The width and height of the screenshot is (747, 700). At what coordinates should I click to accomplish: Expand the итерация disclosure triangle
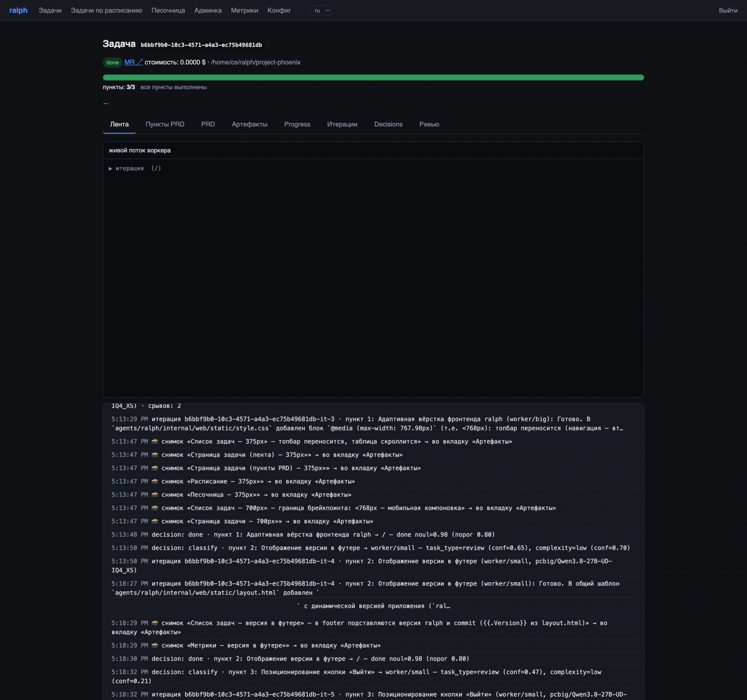click(111, 169)
